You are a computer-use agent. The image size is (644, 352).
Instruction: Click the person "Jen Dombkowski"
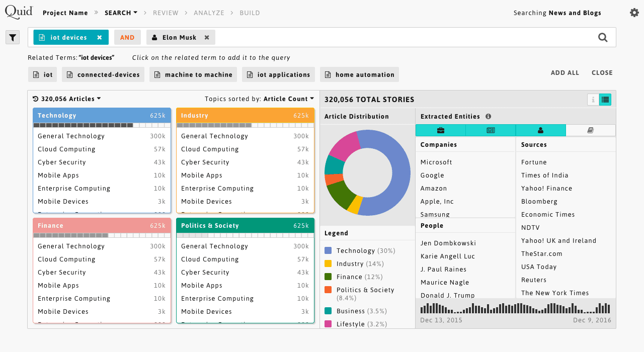(448, 243)
